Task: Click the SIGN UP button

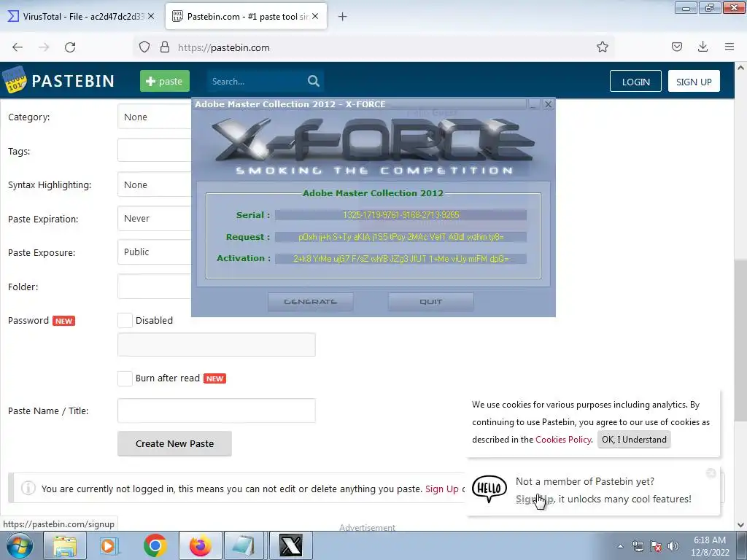Action: tap(694, 82)
